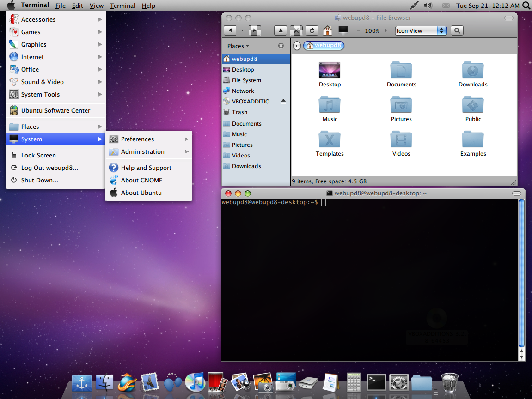Open the Icon View dropdown
532x399 pixels.
tap(421, 30)
